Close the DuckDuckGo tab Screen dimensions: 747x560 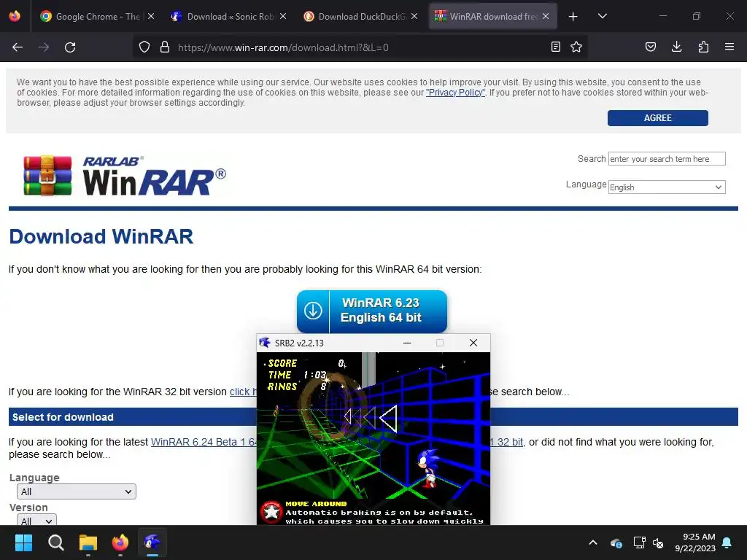click(414, 16)
